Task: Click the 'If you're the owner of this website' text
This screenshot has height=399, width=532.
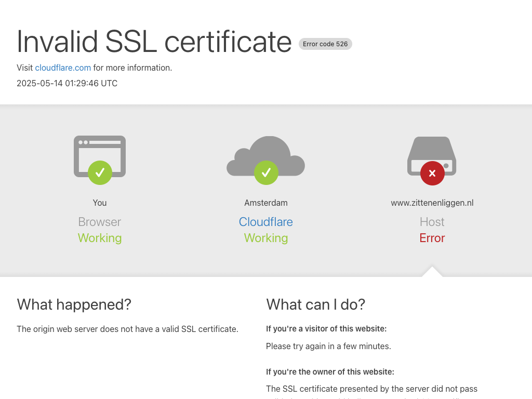Action: pyautogui.click(x=330, y=371)
